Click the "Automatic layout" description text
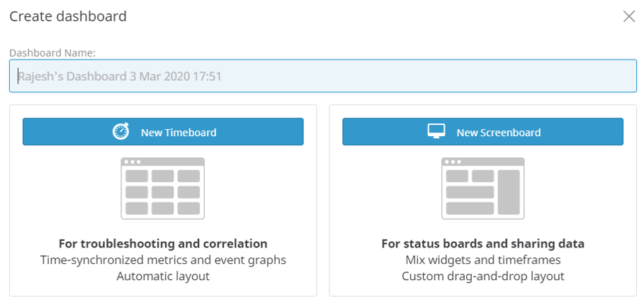 click(163, 276)
